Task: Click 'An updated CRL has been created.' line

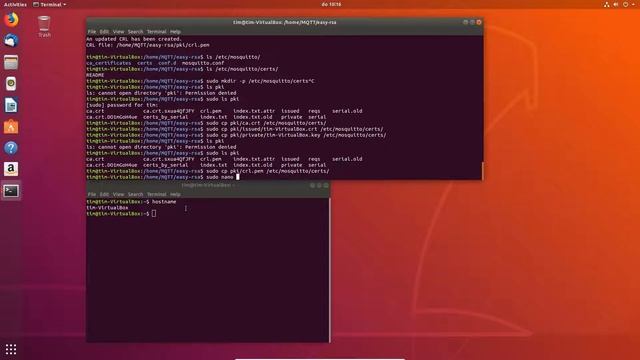Action: pos(134,39)
